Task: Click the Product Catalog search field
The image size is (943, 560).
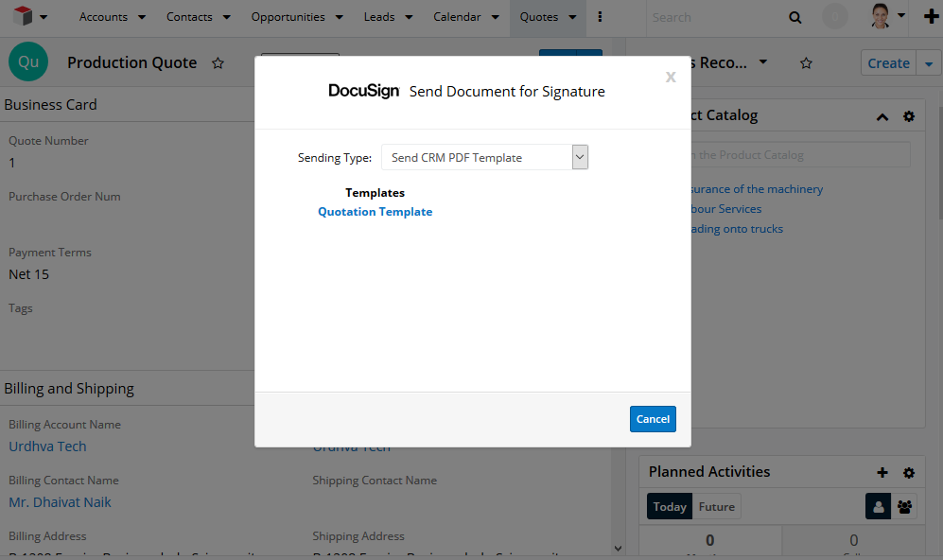Action: click(800, 155)
